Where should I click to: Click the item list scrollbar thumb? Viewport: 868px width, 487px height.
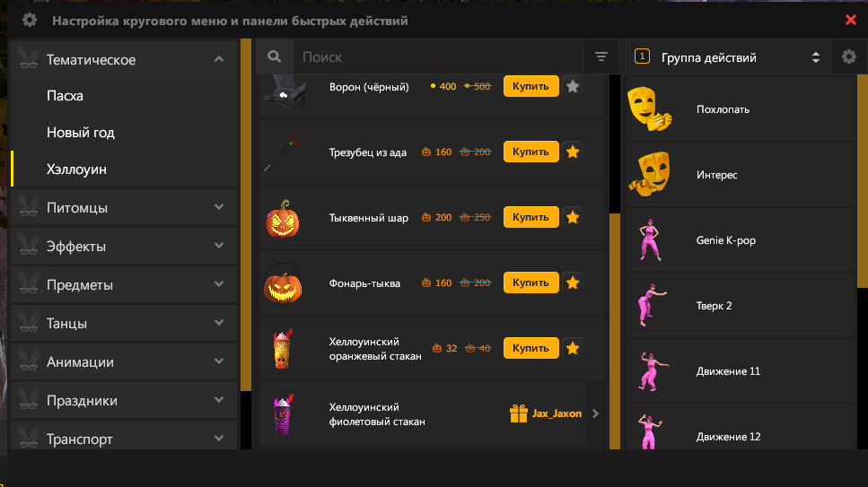pyautogui.click(x=615, y=331)
